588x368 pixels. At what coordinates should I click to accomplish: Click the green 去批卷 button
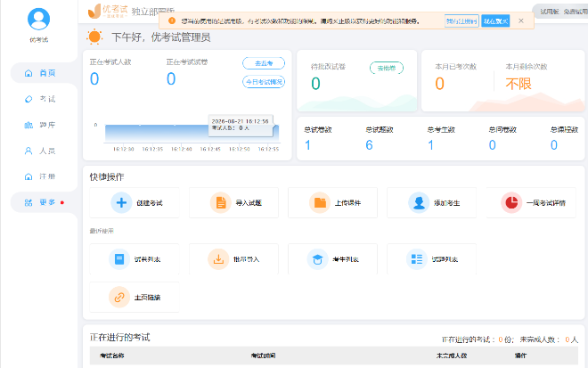(x=387, y=68)
